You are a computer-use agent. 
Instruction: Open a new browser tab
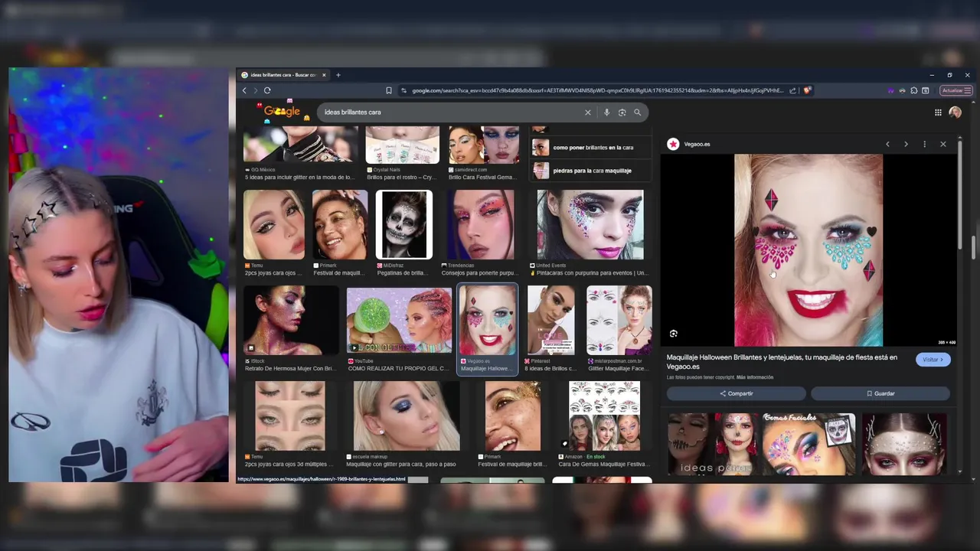point(338,75)
